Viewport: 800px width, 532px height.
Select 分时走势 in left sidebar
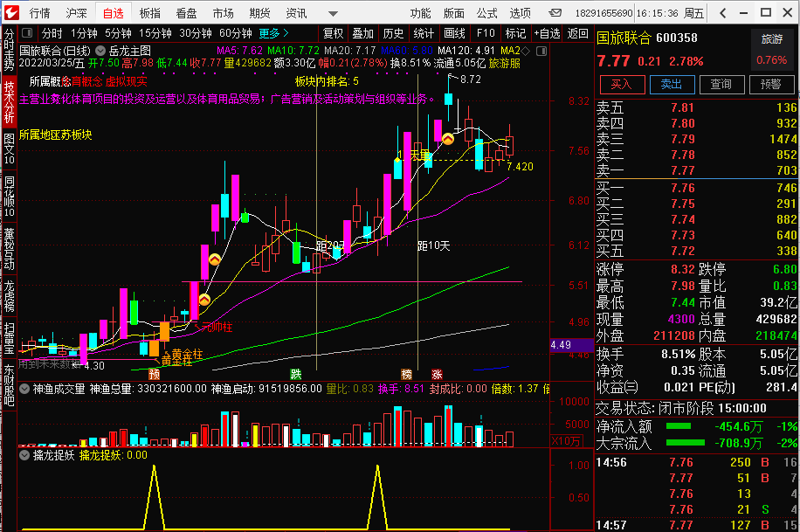click(x=10, y=50)
